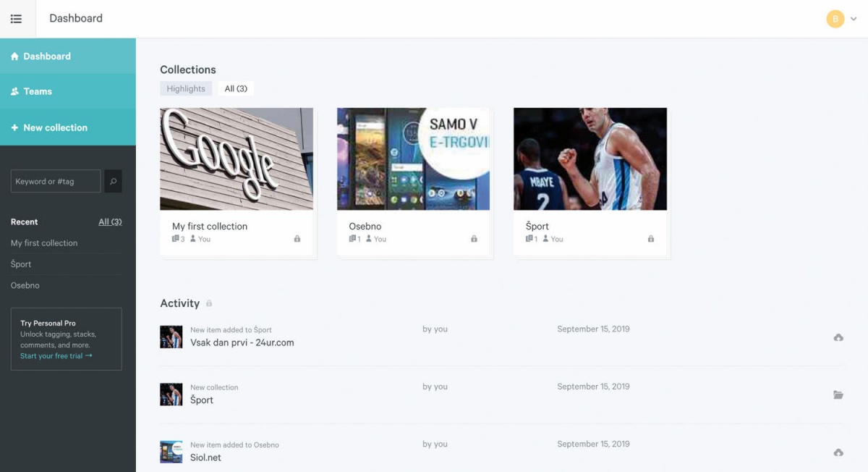Go to Dashboard in sidebar
868x472 pixels.
68,56
